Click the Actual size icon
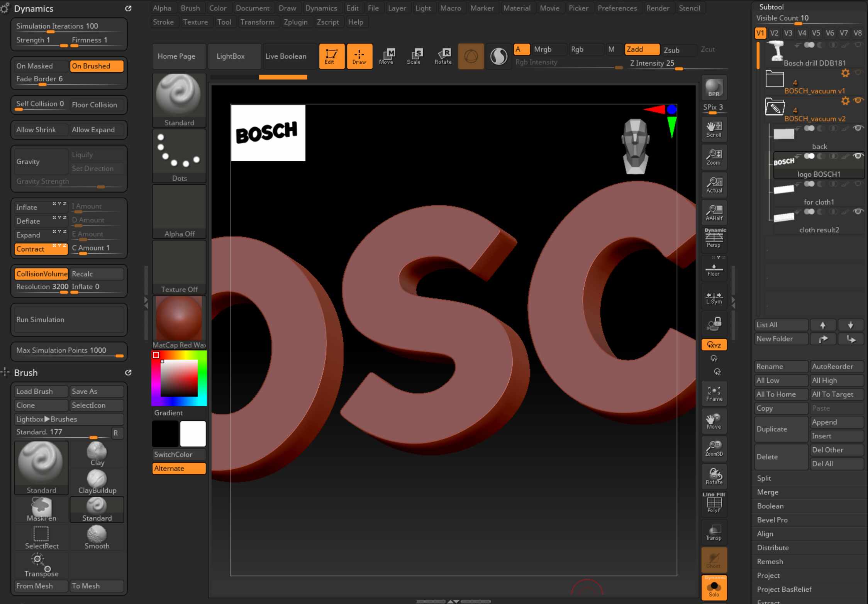Viewport: 868px width, 604px height. (x=714, y=185)
